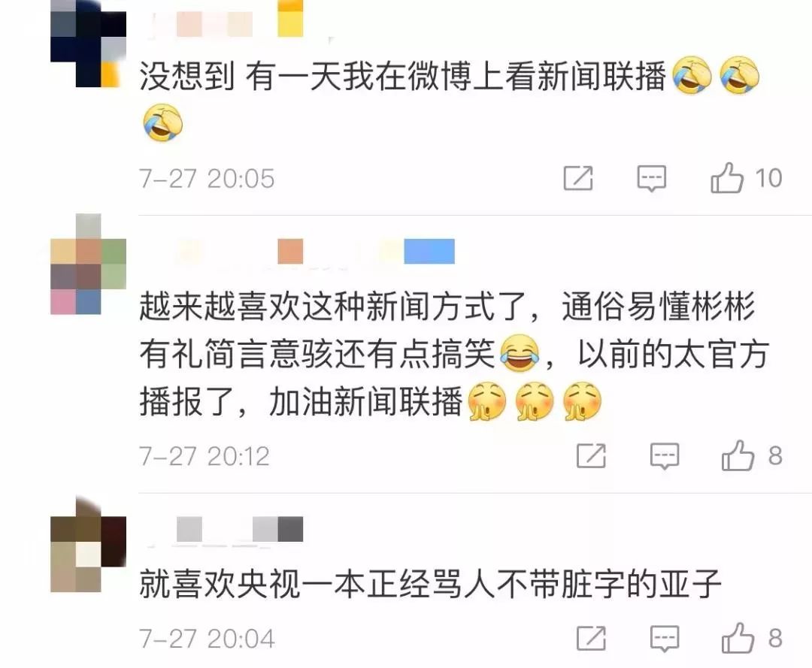Viewport: 812px width, 668px height.
Task: Reply to the 20:04 comment
Action: [x=665, y=639]
